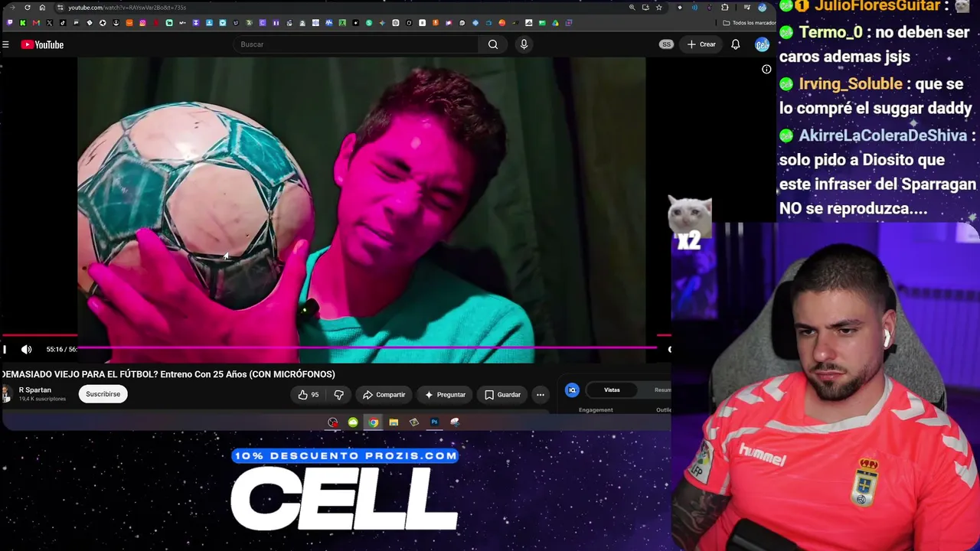Open Chrome from the dock
980x551 pixels.
pos(373,422)
